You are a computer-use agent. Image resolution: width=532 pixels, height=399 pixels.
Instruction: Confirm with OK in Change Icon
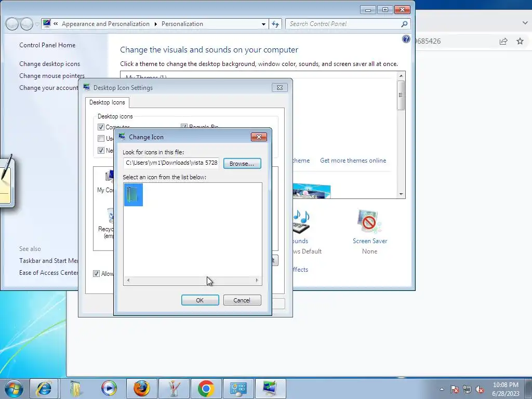point(200,300)
